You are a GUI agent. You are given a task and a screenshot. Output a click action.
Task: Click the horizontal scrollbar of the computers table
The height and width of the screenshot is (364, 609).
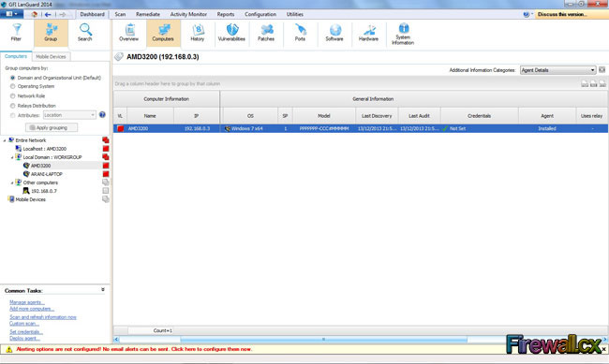(323, 340)
